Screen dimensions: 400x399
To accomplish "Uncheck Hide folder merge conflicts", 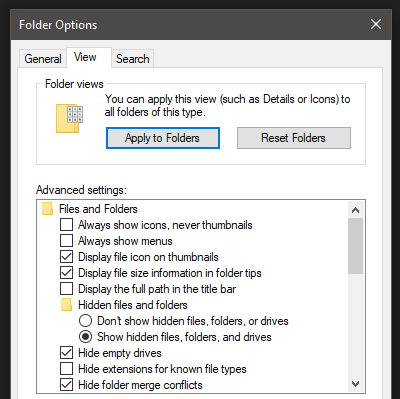I will tap(66, 385).
